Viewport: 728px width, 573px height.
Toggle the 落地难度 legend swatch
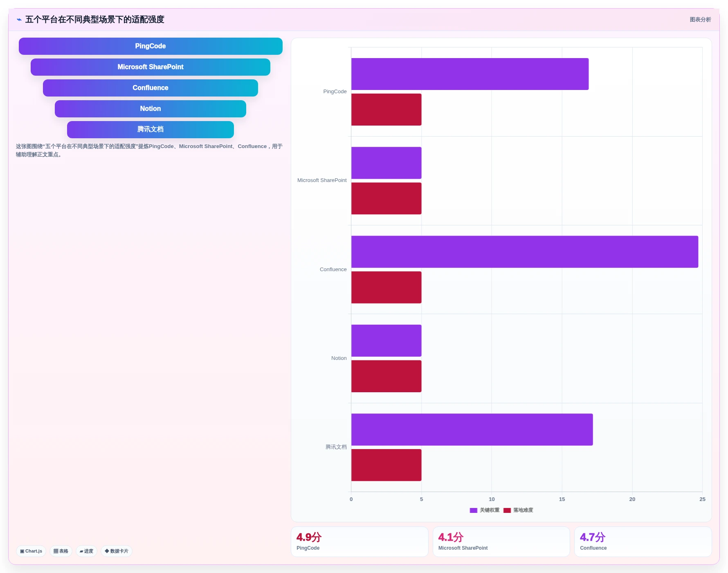pyautogui.click(x=507, y=510)
